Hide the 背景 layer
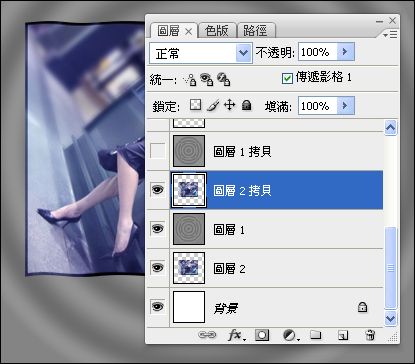 (x=157, y=306)
